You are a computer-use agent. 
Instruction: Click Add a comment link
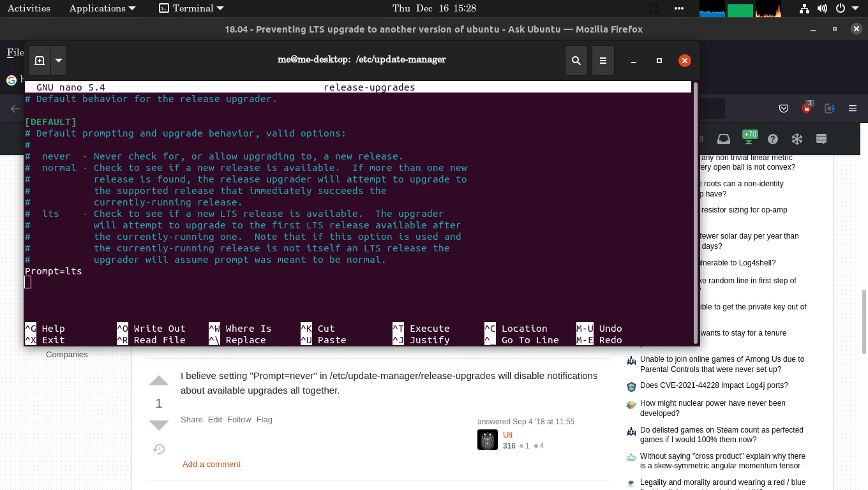coord(211,464)
